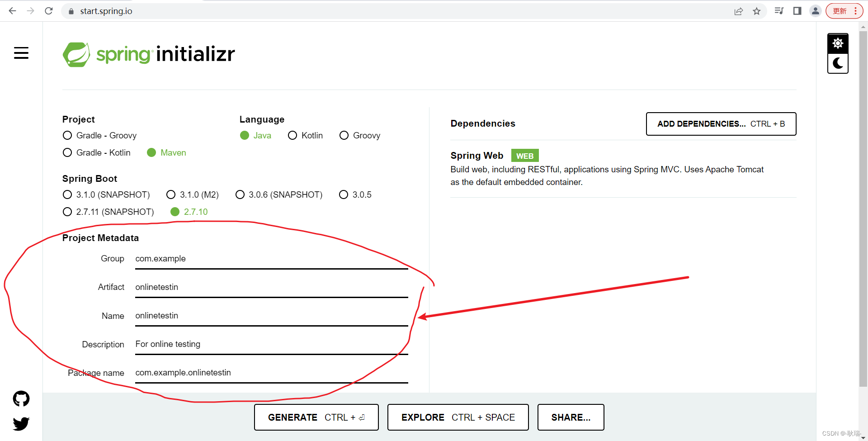Click the Group input field
This screenshot has height=441, width=868.
pyautogui.click(x=271, y=259)
